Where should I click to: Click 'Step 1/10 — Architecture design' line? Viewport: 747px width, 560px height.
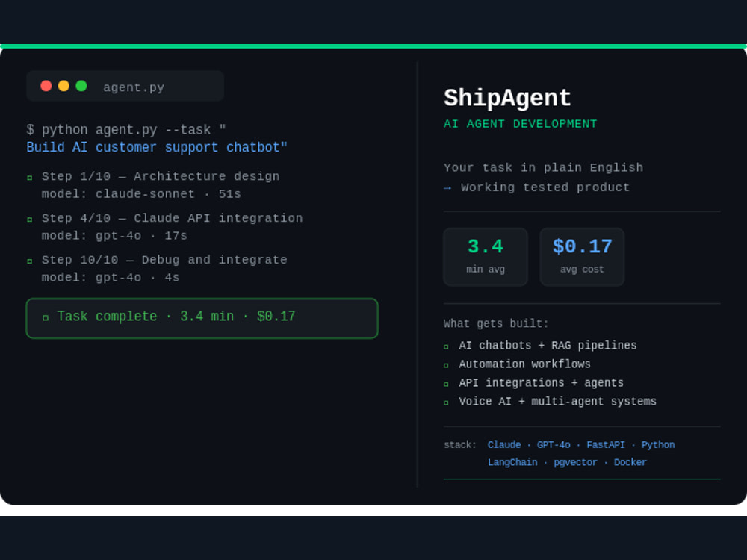tap(161, 177)
